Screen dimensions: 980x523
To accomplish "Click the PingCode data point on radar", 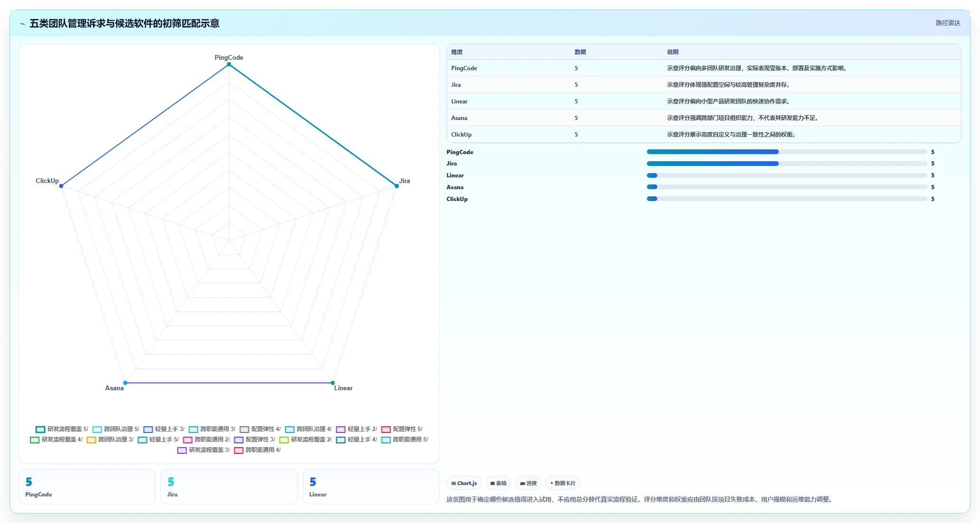I will click(229, 64).
